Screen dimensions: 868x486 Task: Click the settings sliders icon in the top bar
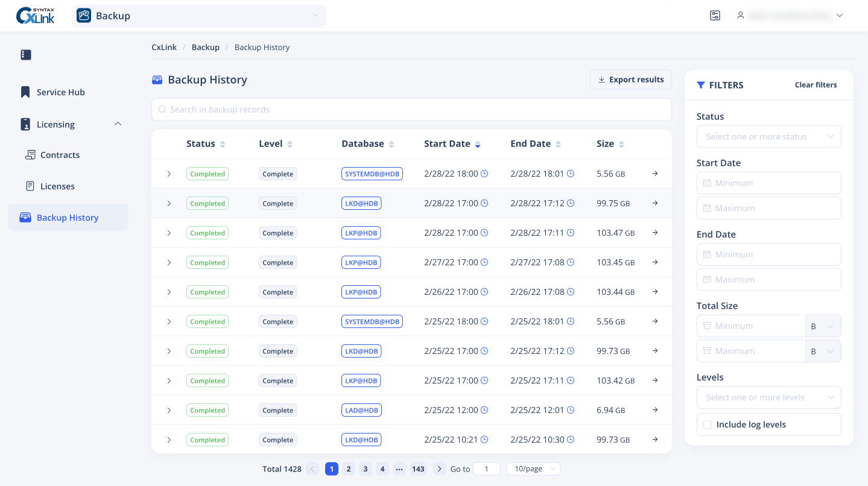[715, 15]
